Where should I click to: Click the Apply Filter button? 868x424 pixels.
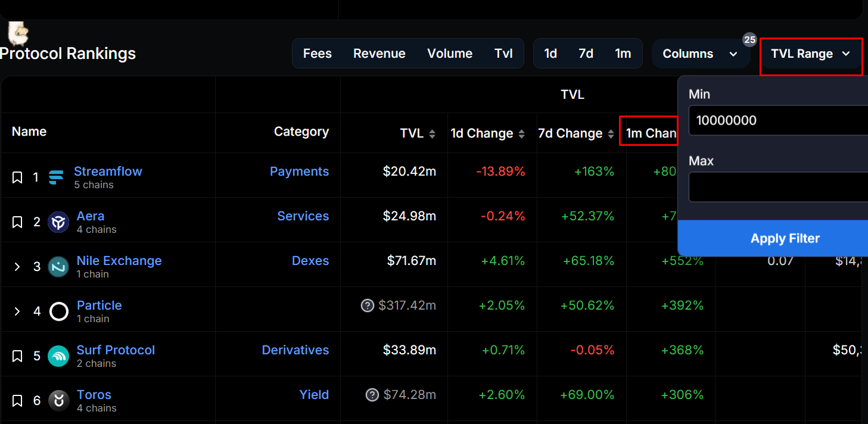click(785, 238)
